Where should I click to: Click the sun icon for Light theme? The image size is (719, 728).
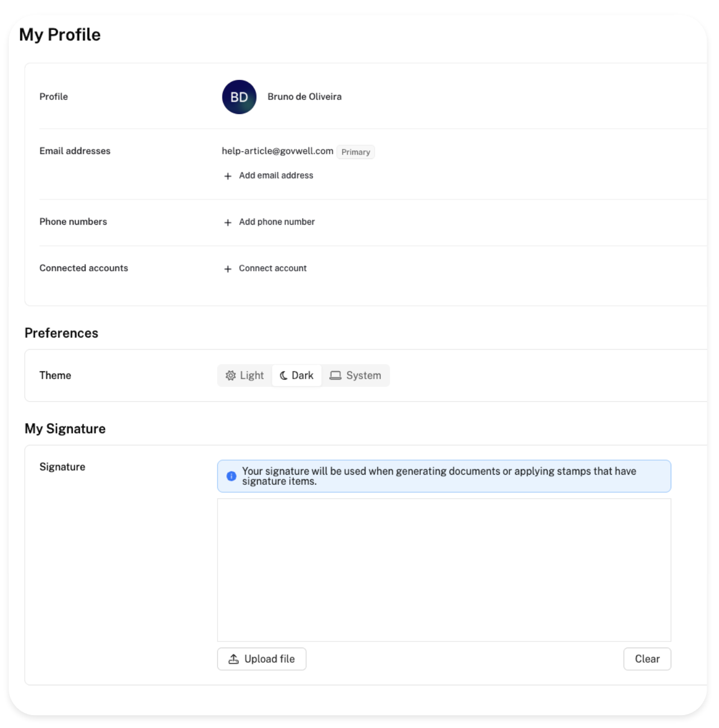(230, 376)
